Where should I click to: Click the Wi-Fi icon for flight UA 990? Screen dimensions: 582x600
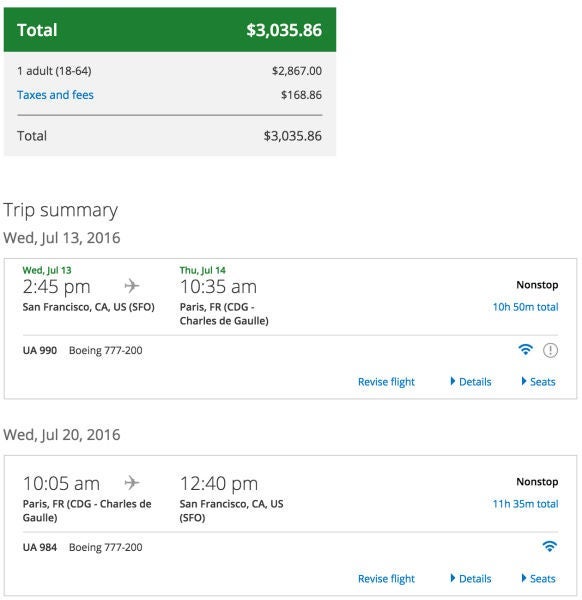point(525,350)
